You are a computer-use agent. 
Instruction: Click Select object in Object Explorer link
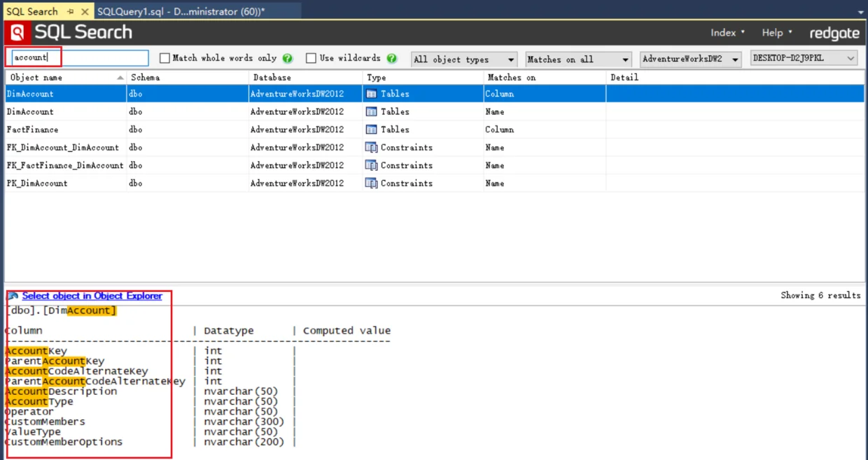[92, 296]
